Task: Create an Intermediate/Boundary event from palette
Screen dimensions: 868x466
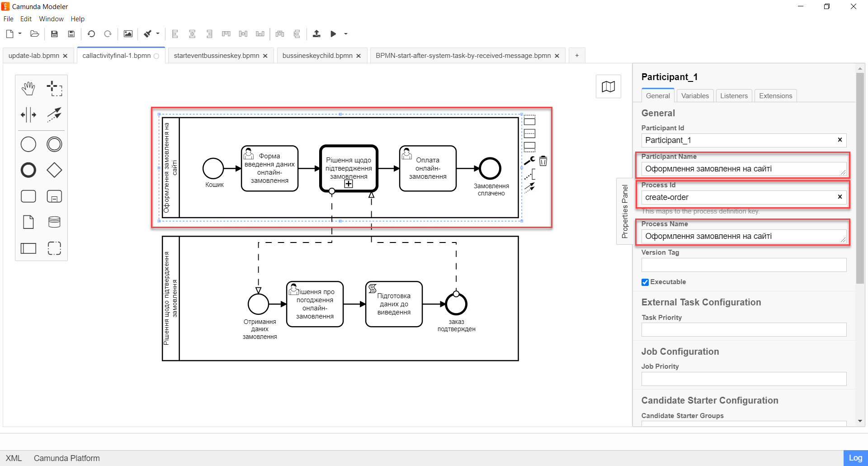Action: [54, 144]
